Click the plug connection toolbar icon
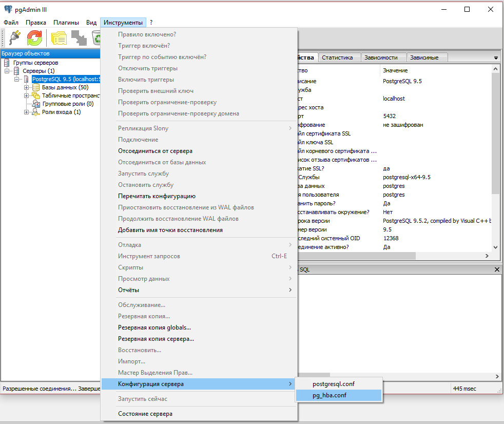The width and height of the screenshot is (504, 424). coord(14,38)
